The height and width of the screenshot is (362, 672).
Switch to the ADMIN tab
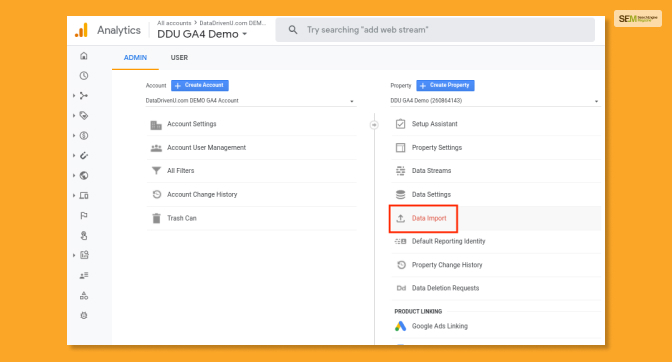(135, 58)
